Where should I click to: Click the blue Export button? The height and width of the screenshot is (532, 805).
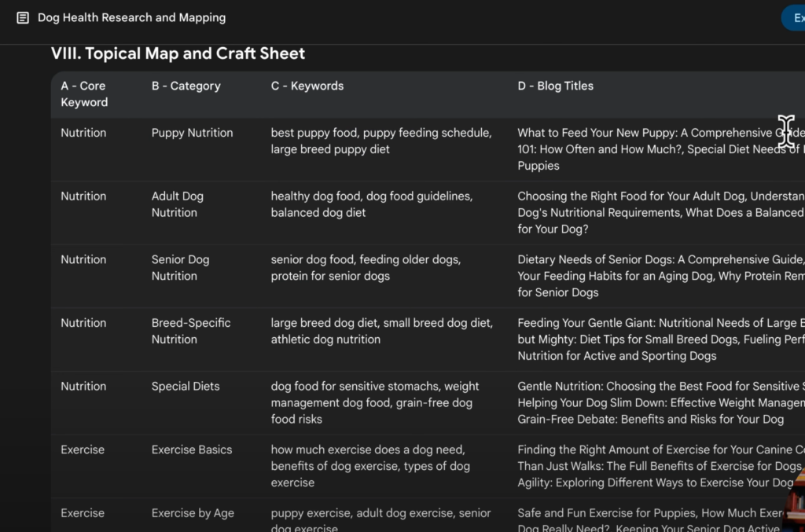793,18
